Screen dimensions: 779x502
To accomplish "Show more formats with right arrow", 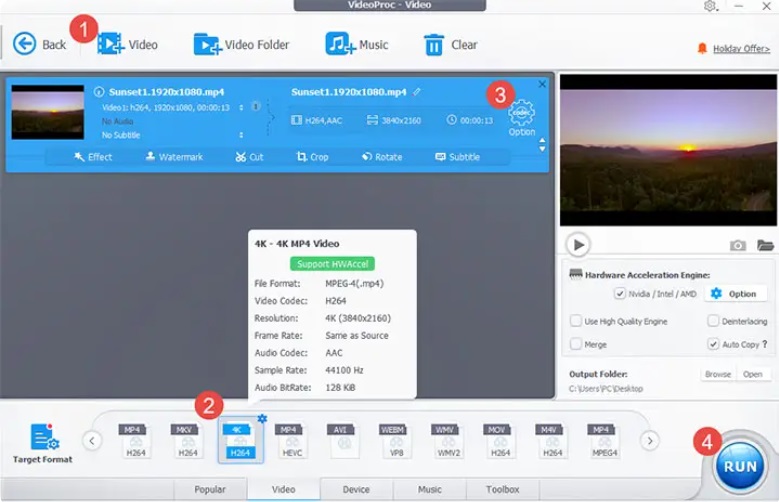I will 650,440.
